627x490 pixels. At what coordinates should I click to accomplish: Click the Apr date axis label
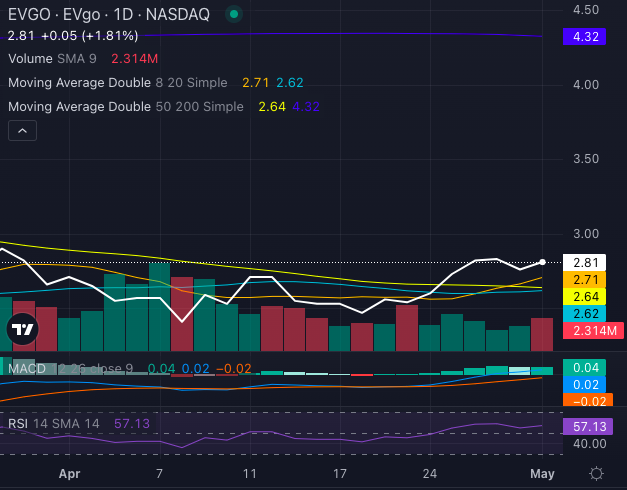tap(70, 474)
